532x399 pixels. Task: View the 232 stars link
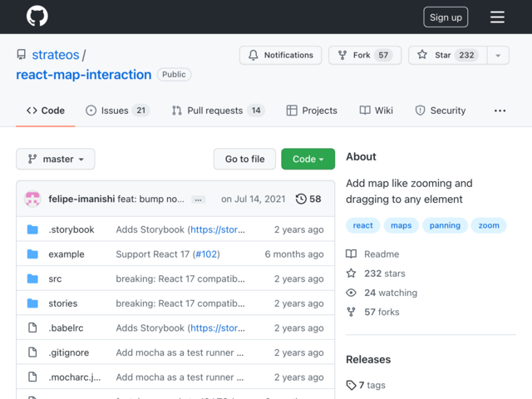(x=385, y=273)
